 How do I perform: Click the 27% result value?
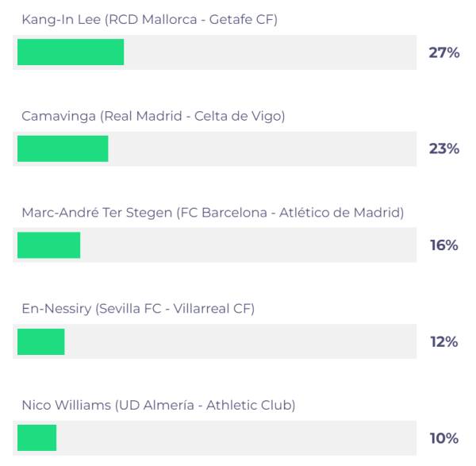pos(443,52)
